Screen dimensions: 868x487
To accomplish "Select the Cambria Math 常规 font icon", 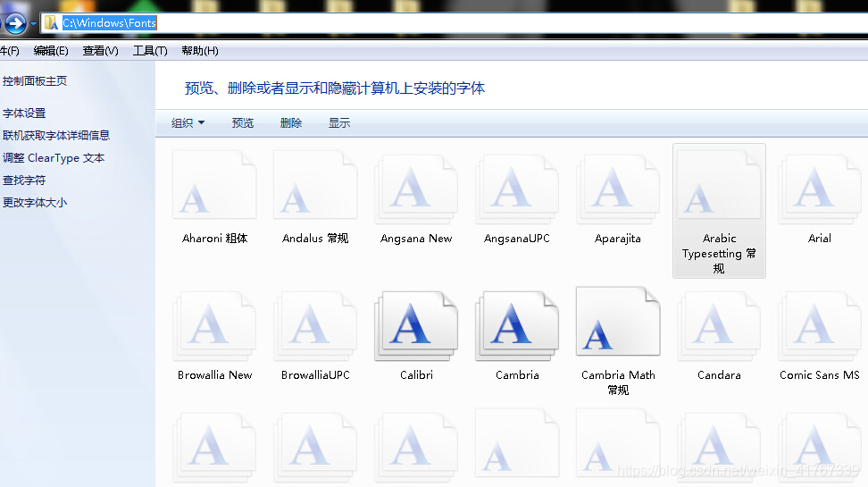I will pos(618,322).
